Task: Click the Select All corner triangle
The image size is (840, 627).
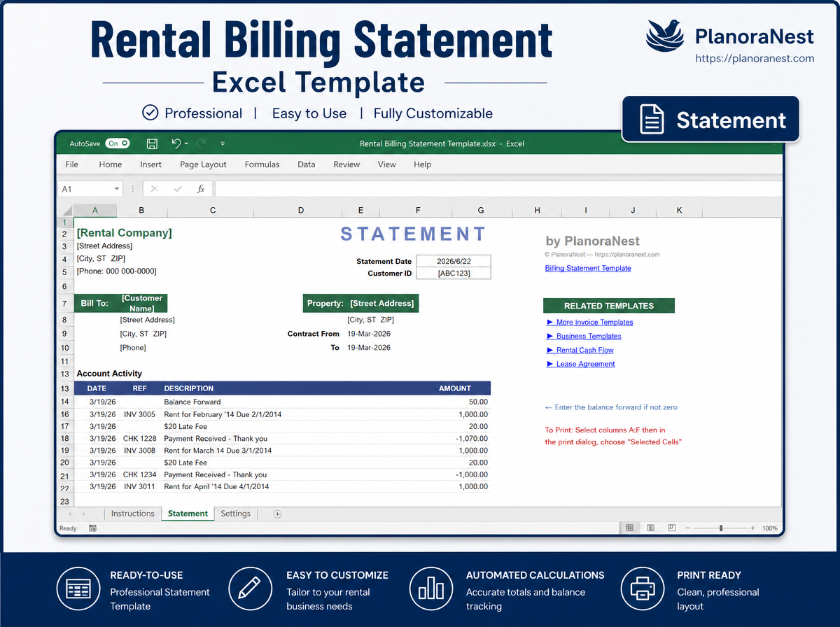Action: pyautogui.click(x=66, y=210)
